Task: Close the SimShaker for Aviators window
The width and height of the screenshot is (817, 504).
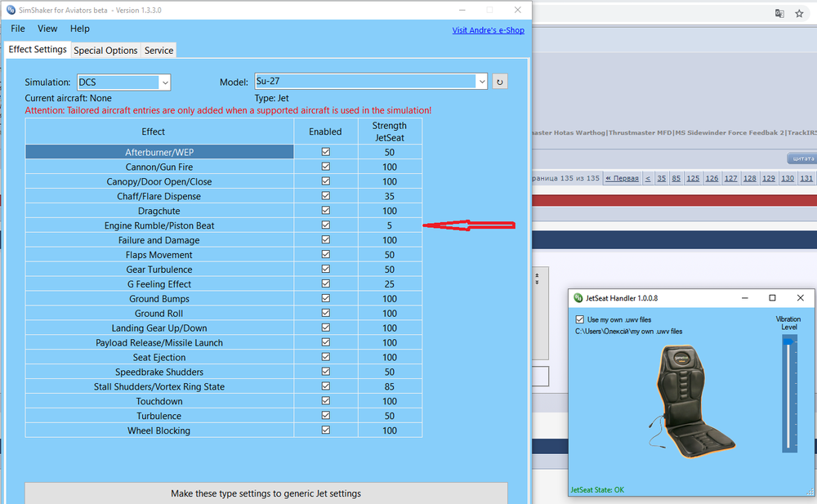Action: pyautogui.click(x=517, y=10)
